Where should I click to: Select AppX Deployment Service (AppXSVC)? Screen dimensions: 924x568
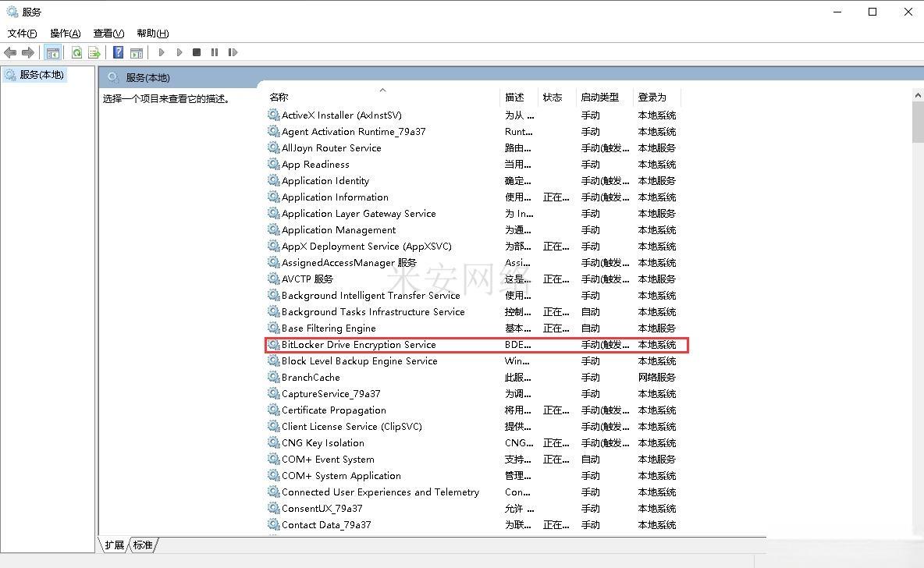367,247
